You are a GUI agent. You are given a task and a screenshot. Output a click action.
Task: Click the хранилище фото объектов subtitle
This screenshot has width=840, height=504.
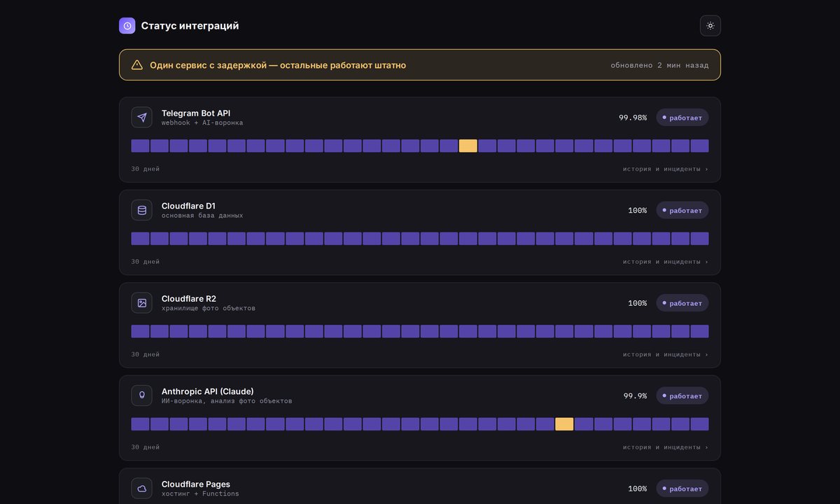click(209, 309)
